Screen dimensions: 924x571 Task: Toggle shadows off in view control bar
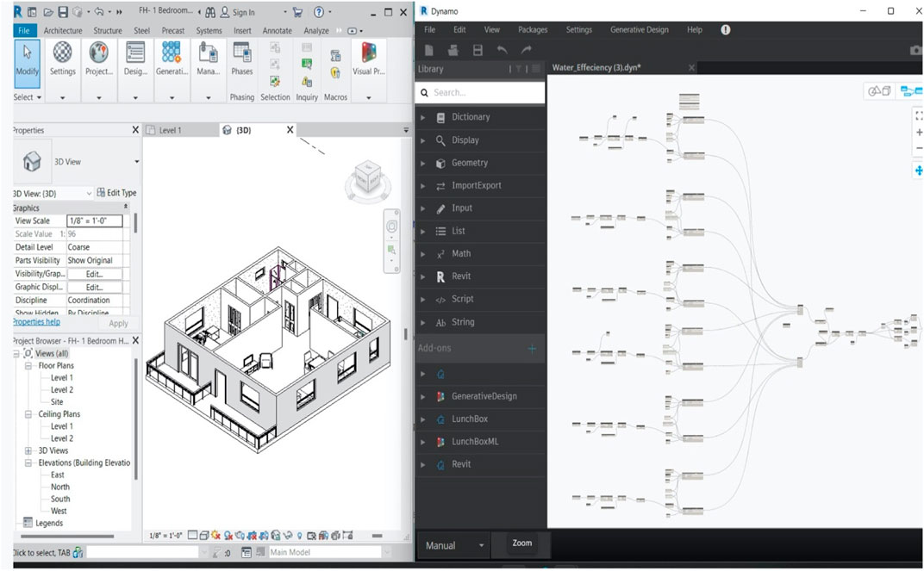point(228,536)
